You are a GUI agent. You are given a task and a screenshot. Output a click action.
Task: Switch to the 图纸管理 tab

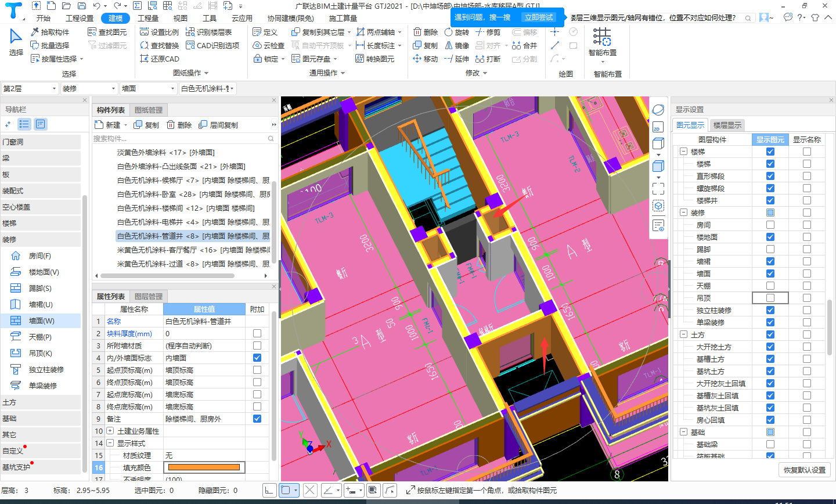(149, 110)
